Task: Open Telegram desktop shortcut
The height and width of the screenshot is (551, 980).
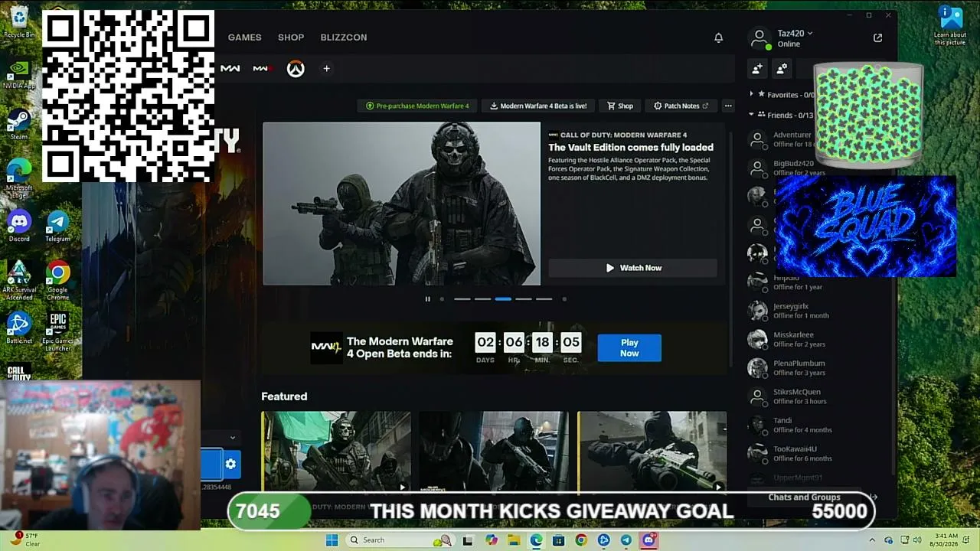Action: [x=57, y=227]
